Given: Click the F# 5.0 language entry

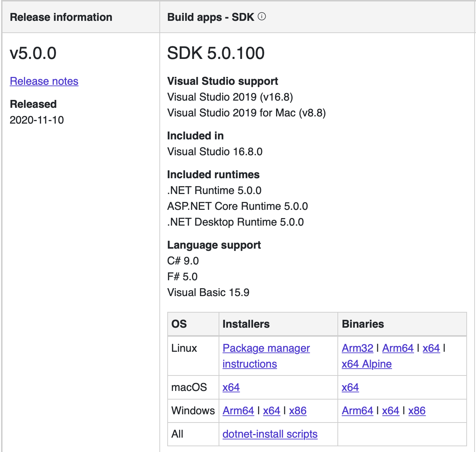Looking at the screenshot, I should pyautogui.click(x=182, y=277).
